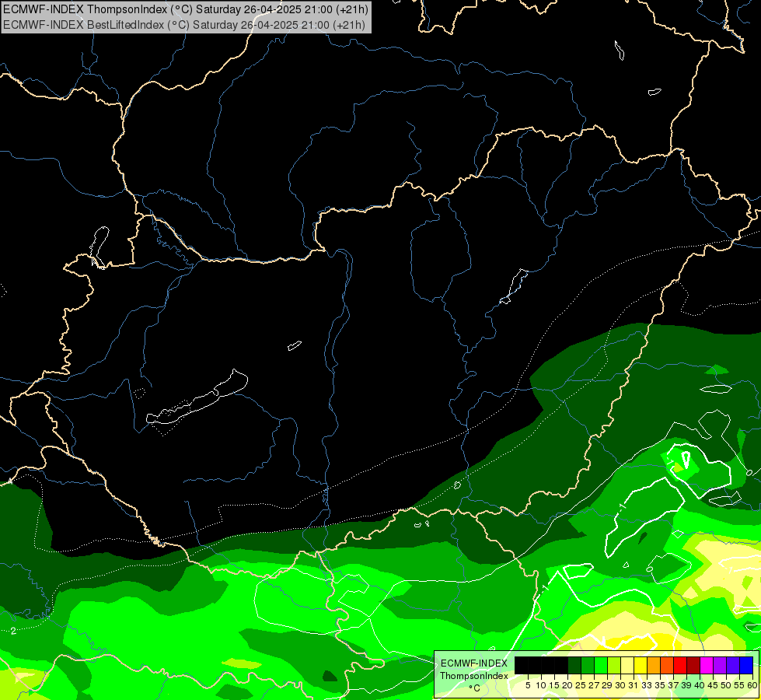
Task: Select the magenta 40–45 legend swatch
Action: [x=707, y=665]
